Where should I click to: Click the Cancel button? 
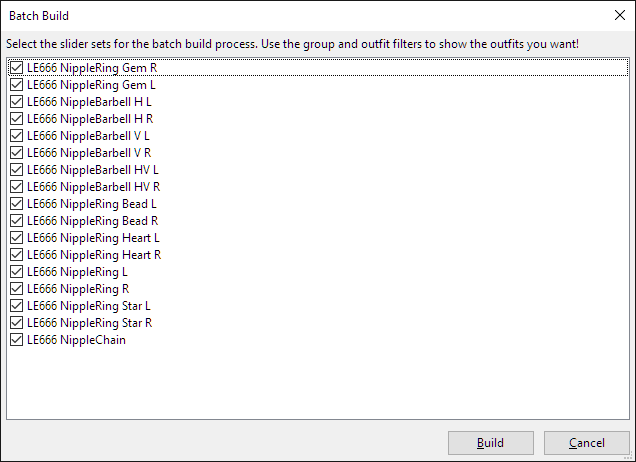click(586, 443)
